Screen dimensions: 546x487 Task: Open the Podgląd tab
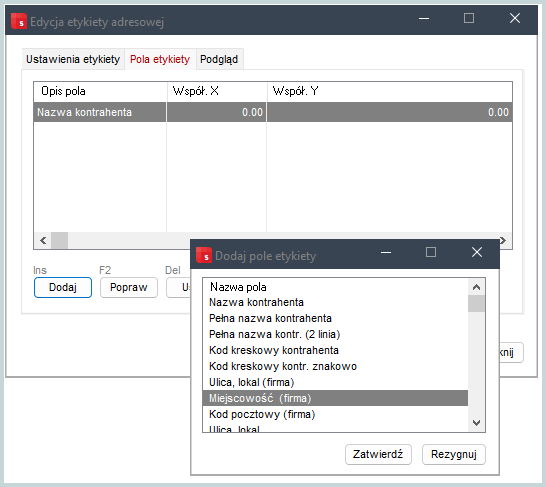click(x=219, y=60)
